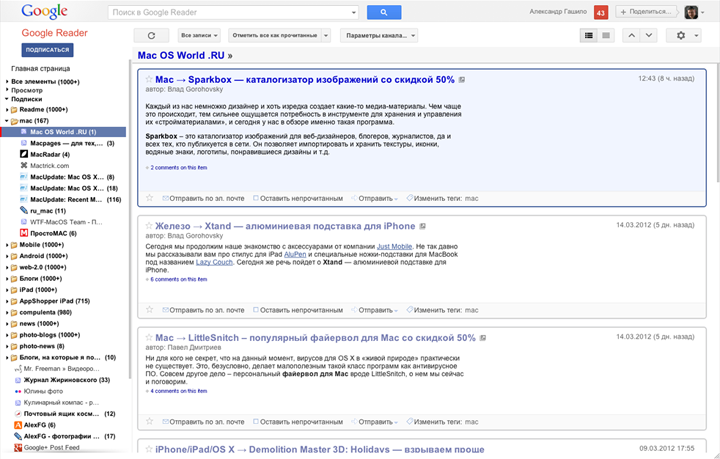Refresh the feed with the reload icon
The width and height of the screenshot is (720, 459).
click(151, 35)
